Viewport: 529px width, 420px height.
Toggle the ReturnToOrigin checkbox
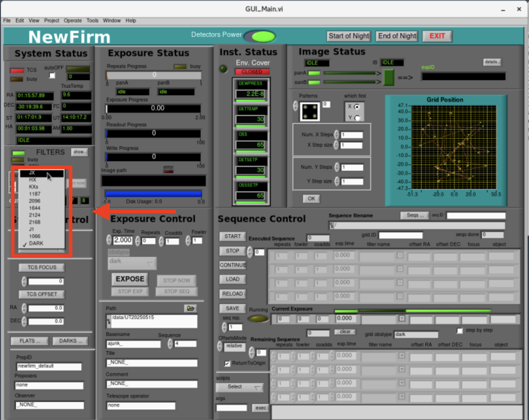[227, 363]
